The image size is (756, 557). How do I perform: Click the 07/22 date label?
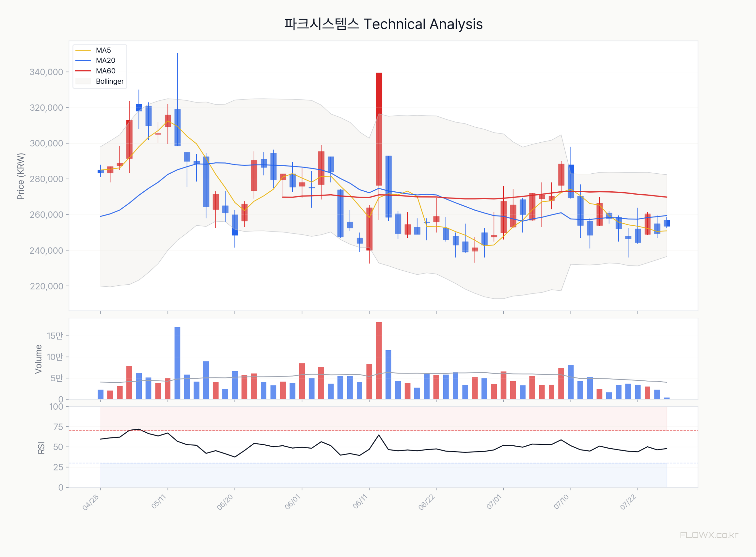[628, 502]
